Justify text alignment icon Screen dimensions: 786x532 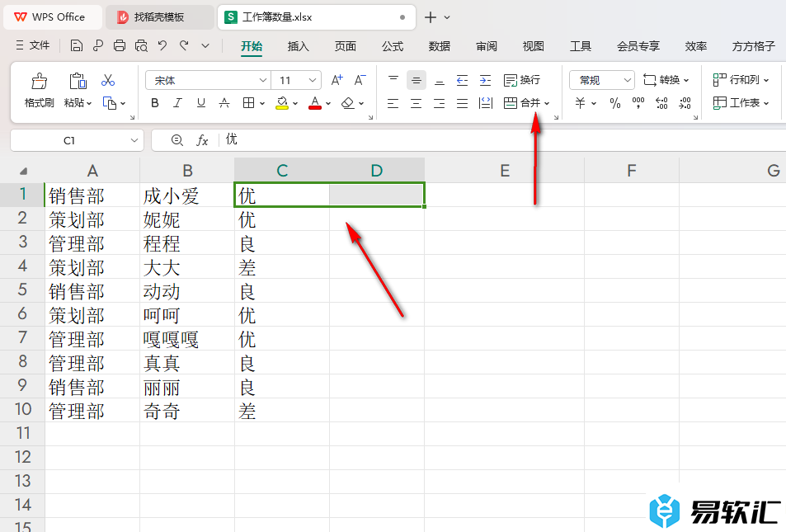(x=462, y=103)
